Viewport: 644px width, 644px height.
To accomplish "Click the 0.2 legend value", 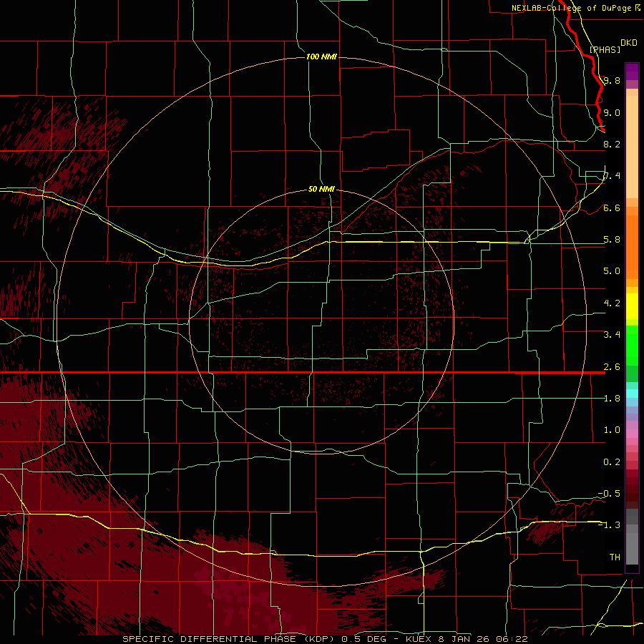I will [612, 462].
